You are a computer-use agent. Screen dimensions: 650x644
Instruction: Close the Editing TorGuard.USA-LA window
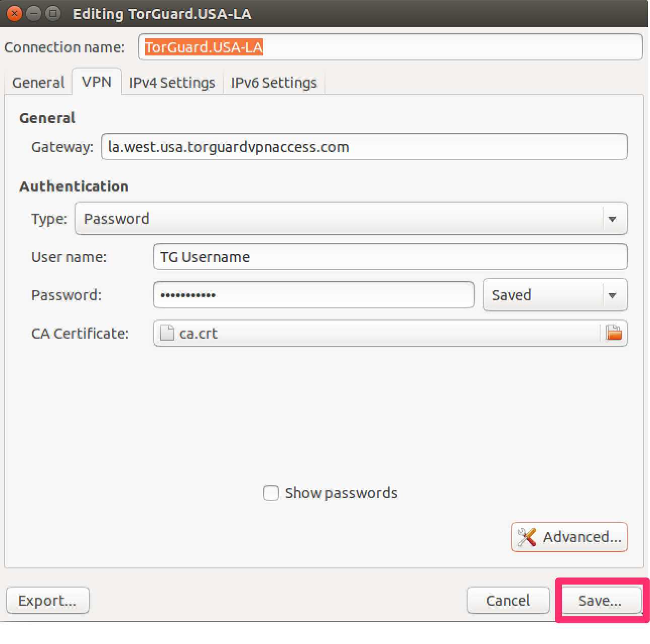(x=15, y=14)
